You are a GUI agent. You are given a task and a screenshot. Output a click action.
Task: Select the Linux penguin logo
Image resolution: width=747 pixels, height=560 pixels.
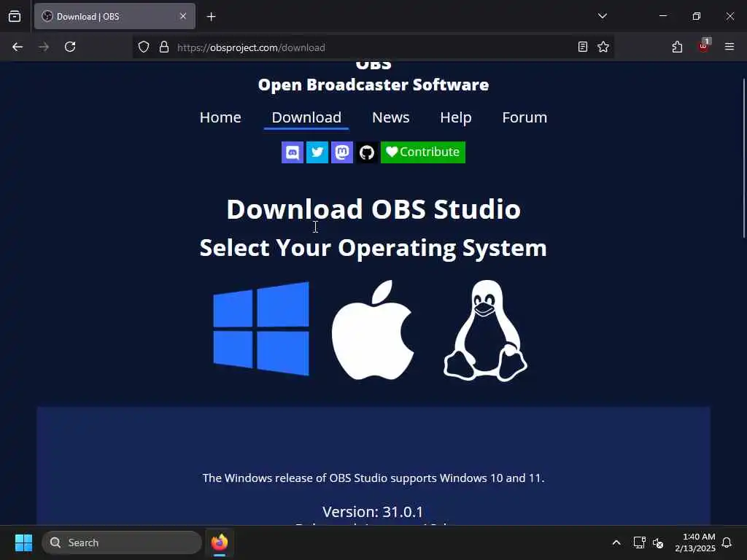coord(485,330)
